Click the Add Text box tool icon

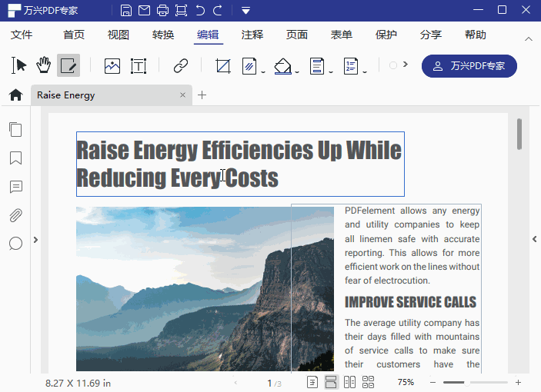point(139,66)
